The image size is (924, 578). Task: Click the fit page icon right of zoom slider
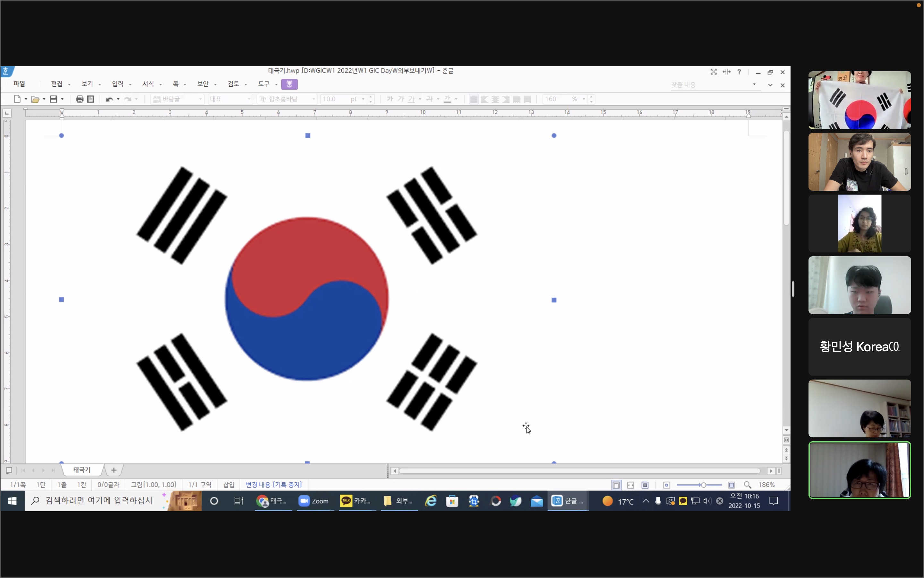(731, 485)
